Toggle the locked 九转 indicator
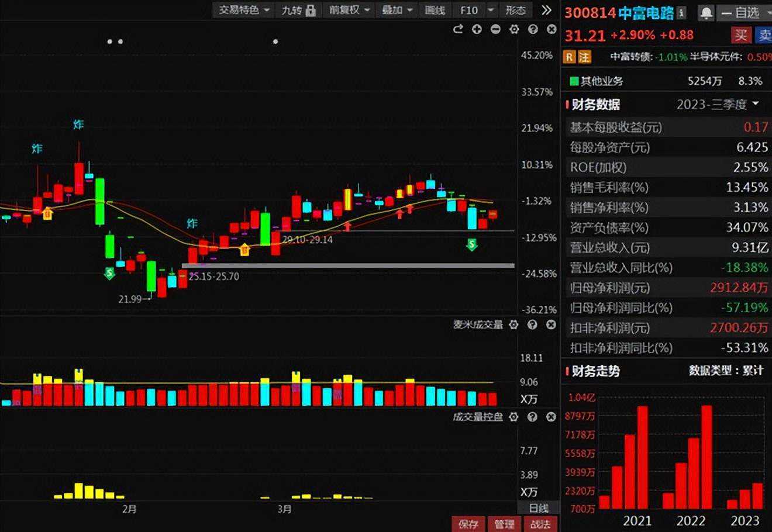The width and height of the screenshot is (772, 532). (x=299, y=10)
